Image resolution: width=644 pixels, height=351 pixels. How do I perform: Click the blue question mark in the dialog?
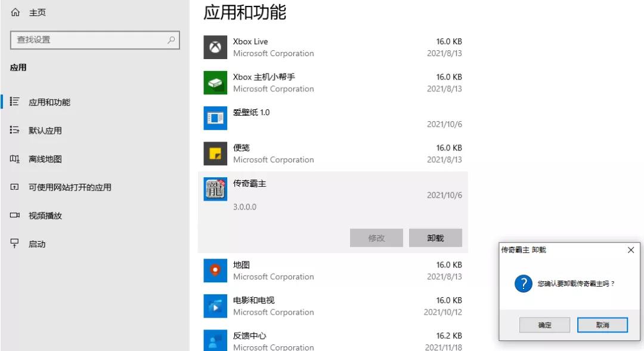[523, 284]
